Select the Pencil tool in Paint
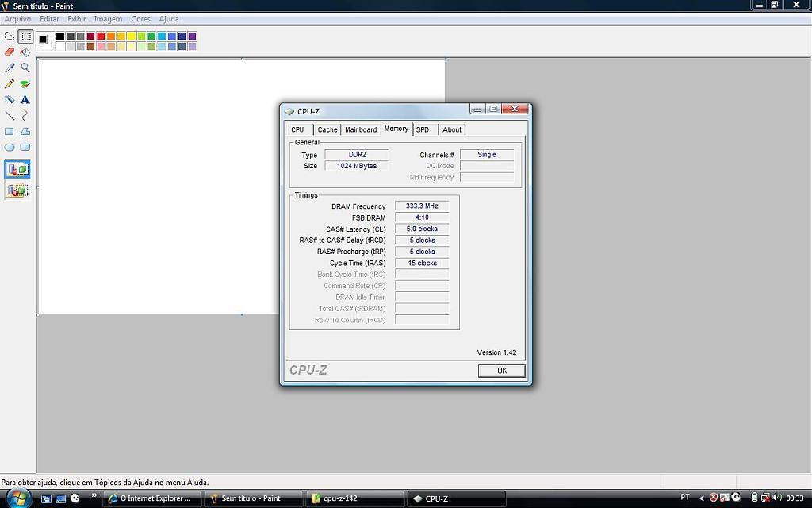812x508 pixels. click(x=10, y=83)
